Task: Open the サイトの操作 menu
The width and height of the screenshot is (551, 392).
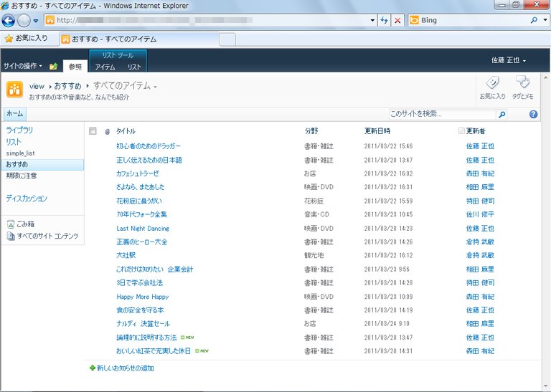Action: tap(23, 66)
